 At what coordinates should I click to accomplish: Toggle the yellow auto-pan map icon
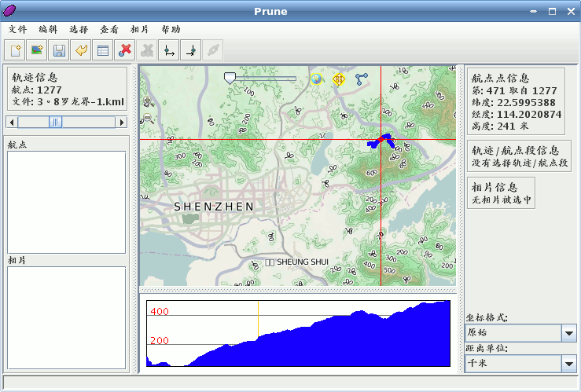pyautogui.click(x=339, y=79)
